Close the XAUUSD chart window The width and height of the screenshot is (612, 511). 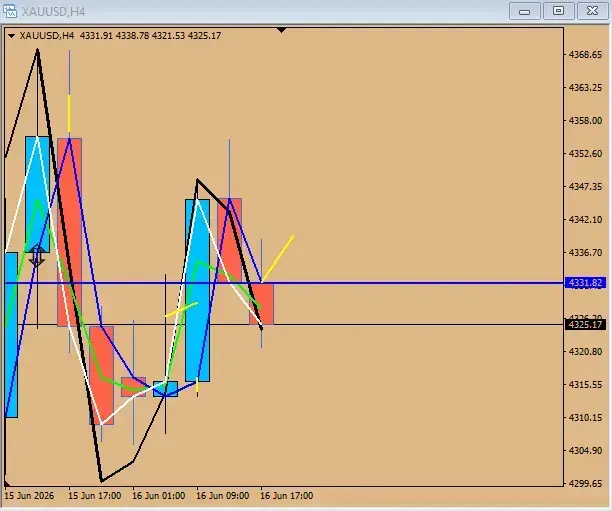[592, 11]
